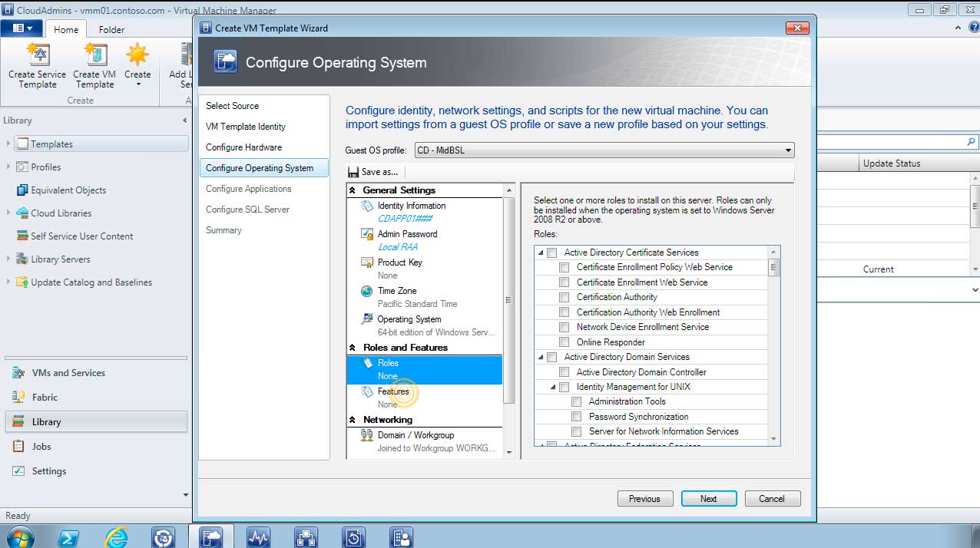Check Certificate Enrollment Policy Web Service
The image size is (980, 548).
(564, 267)
